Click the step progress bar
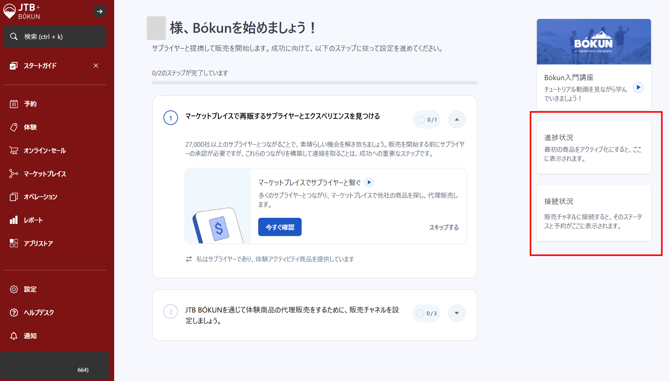670x381 pixels. 314,83
